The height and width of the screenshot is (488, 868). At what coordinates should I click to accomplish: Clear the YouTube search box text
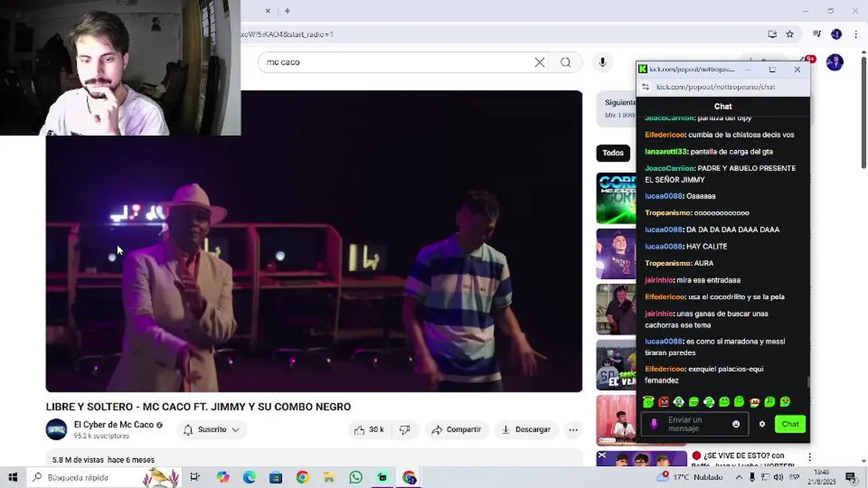(x=539, y=62)
